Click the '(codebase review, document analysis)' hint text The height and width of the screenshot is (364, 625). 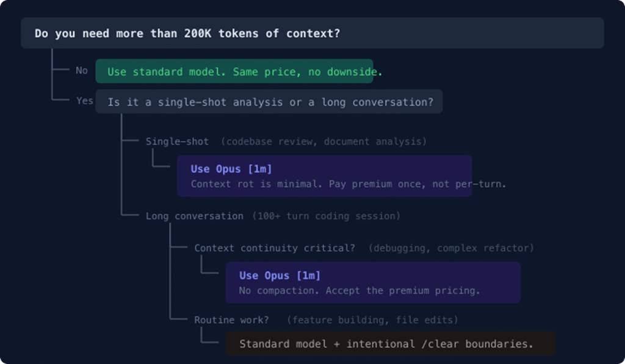pos(323,141)
